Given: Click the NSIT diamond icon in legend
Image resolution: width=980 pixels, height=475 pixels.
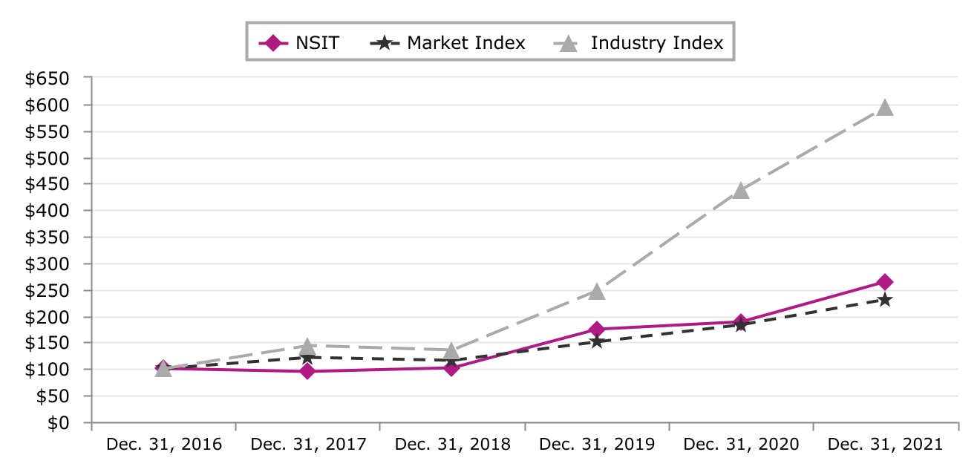Looking at the screenshot, I should pyautogui.click(x=274, y=43).
